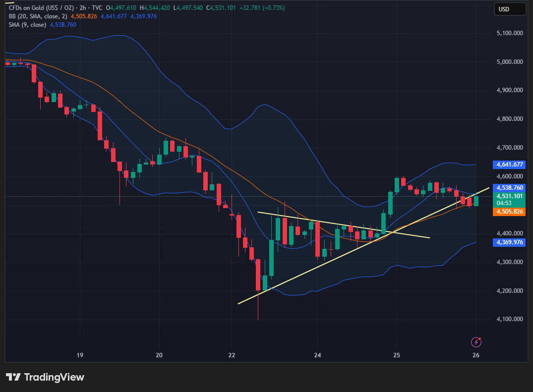Click the blue 4,538.760 SMA price label
Viewport: 533px width, 392px height.
509,188
